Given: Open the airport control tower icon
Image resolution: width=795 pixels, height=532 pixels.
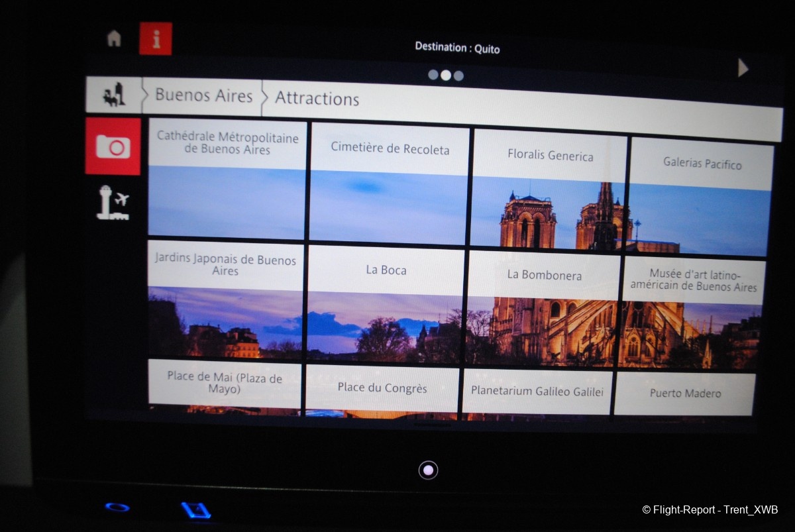Looking at the screenshot, I should pos(113,203).
